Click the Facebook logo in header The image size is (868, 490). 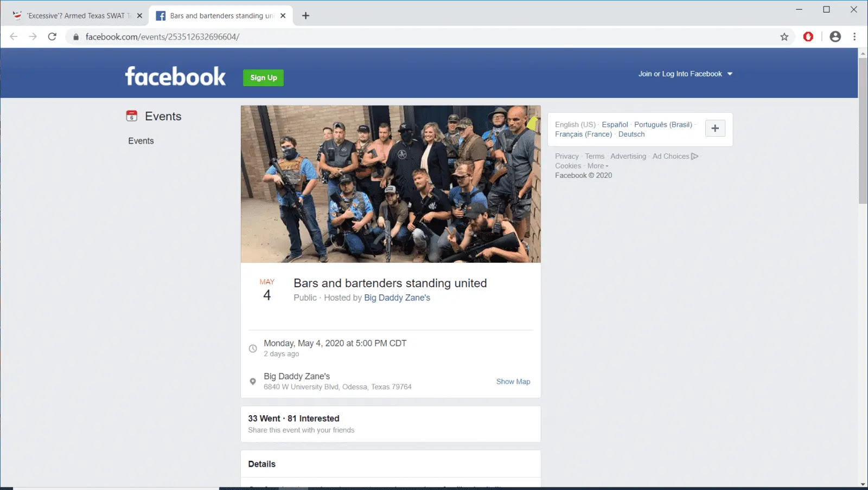tap(175, 76)
